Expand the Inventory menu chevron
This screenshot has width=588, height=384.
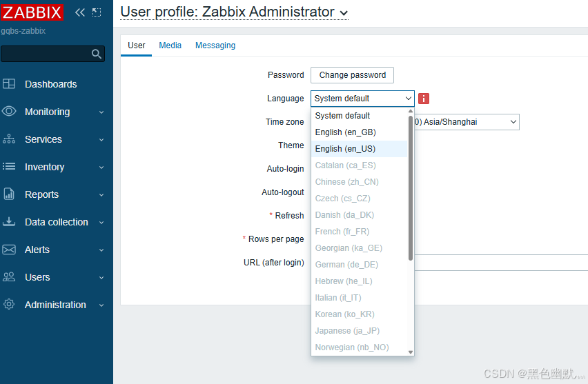(101, 168)
